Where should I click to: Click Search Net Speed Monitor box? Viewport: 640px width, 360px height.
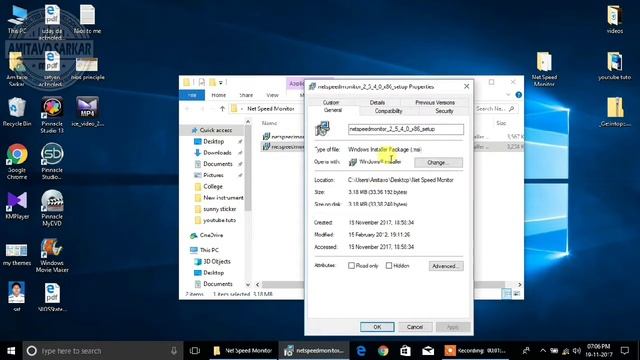click(x=495, y=109)
